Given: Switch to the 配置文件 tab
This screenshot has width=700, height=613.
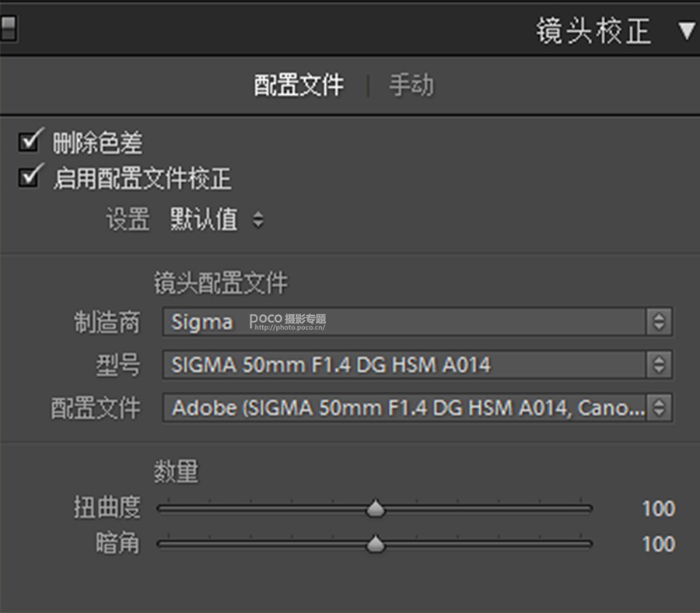Looking at the screenshot, I should (x=299, y=85).
